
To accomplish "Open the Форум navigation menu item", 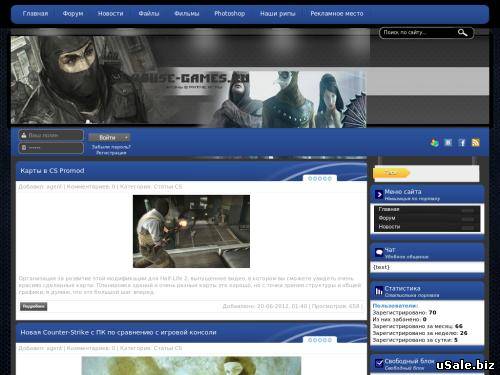I will point(73,14).
